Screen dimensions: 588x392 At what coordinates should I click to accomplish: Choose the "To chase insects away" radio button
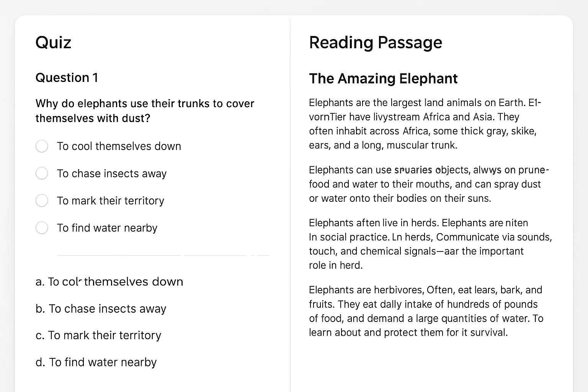[x=42, y=173]
